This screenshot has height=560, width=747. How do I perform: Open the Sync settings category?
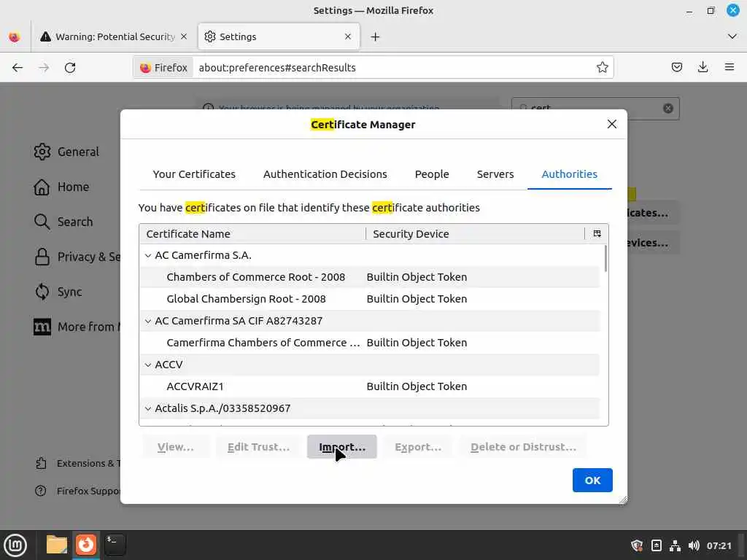click(x=58, y=292)
